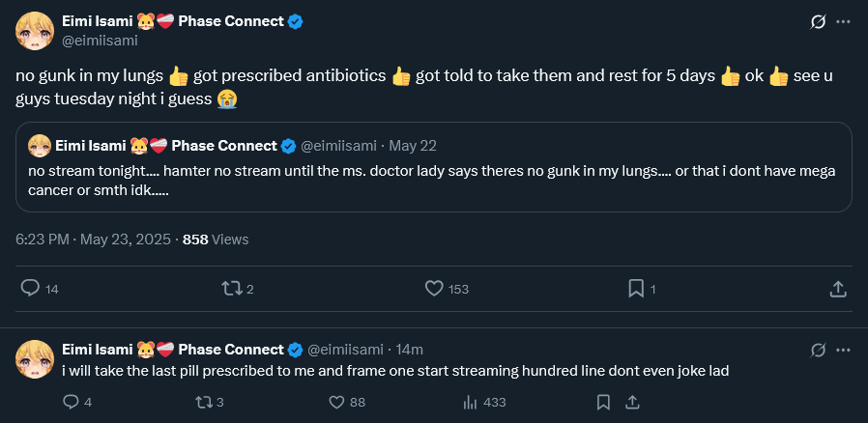Click Grok icon on the reply post
The image size is (868, 423).
[x=818, y=349]
